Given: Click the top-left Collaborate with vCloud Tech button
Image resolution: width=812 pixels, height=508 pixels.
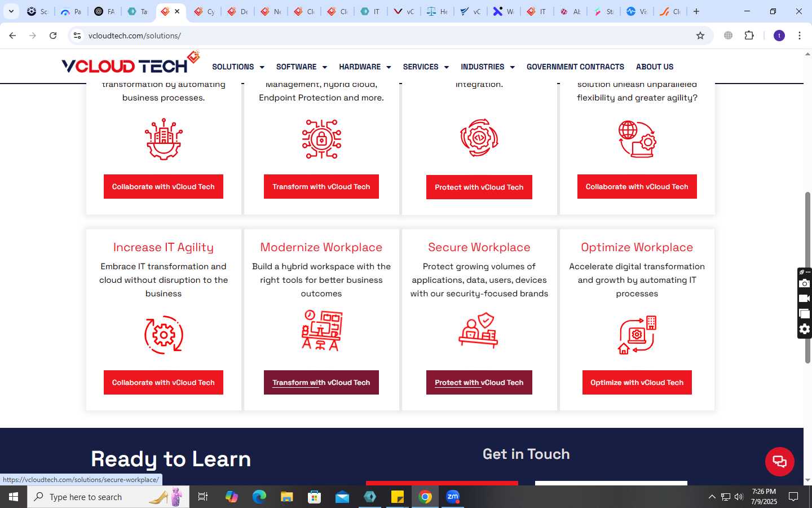Looking at the screenshot, I should (x=164, y=187).
